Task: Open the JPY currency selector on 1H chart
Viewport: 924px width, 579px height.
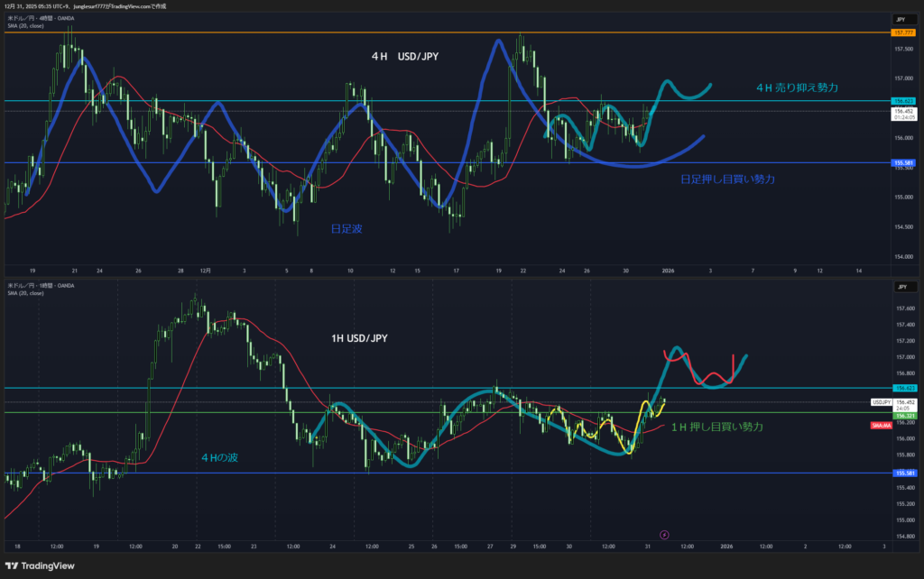Action: 900,287
